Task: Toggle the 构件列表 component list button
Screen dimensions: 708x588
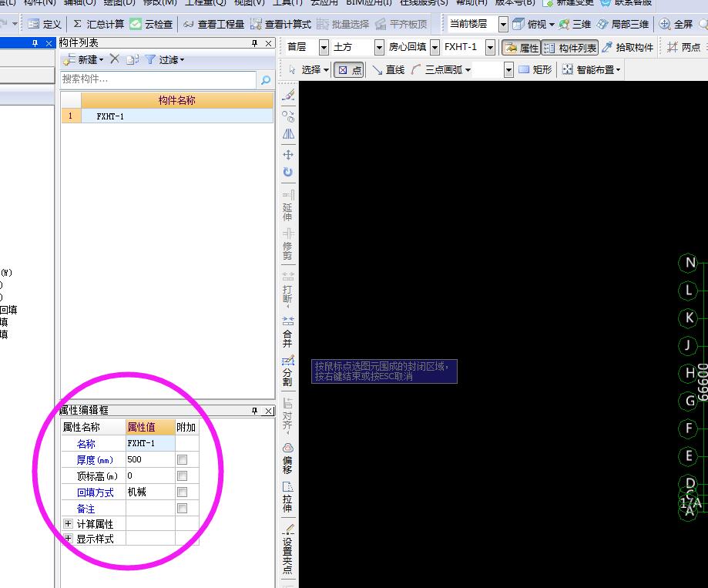Action: 570,48
